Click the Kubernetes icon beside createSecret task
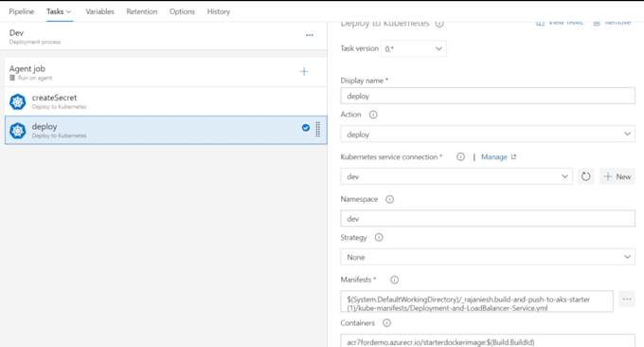 (18, 101)
